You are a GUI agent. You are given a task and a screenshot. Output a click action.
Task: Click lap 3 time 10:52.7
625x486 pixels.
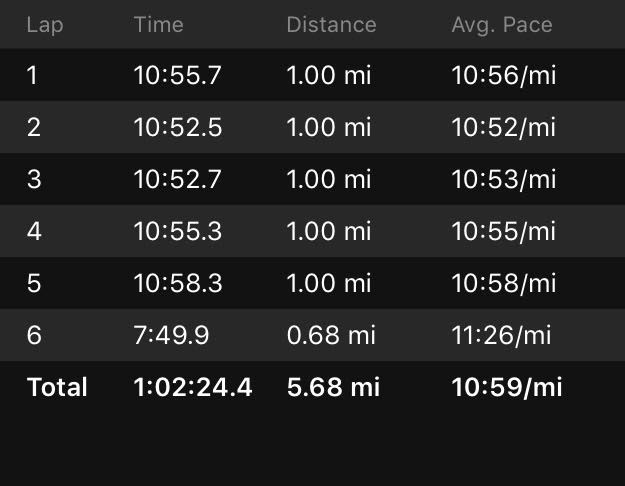[178, 180]
